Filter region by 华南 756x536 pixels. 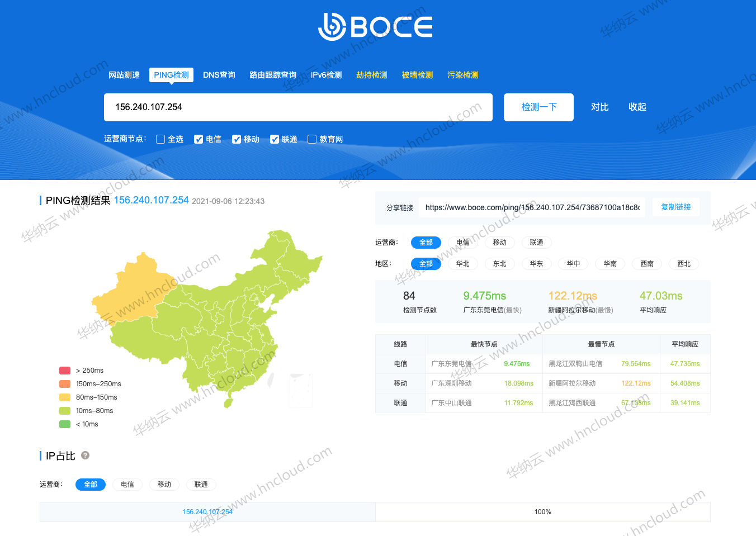pos(611,264)
